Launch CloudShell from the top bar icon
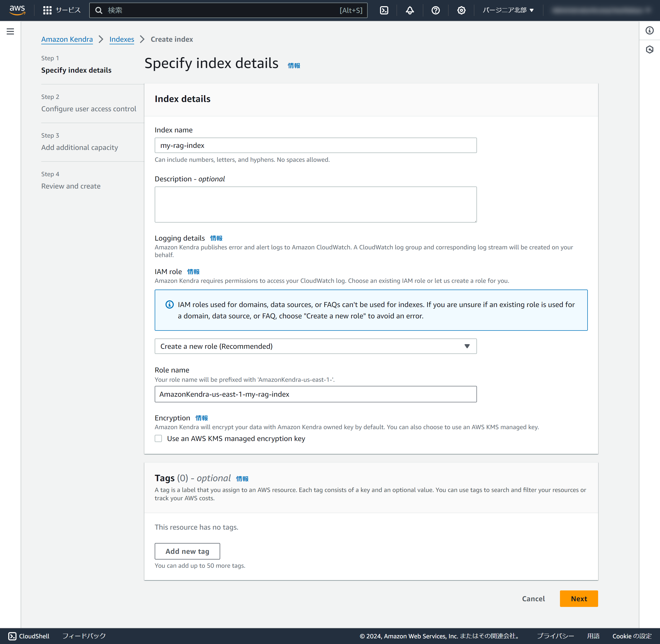 tap(384, 10)
